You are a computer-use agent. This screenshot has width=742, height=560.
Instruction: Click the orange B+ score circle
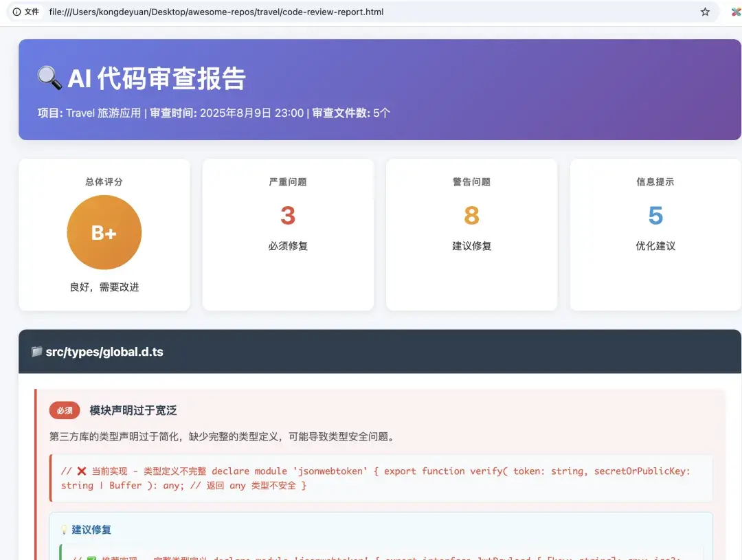pos(104,232)
